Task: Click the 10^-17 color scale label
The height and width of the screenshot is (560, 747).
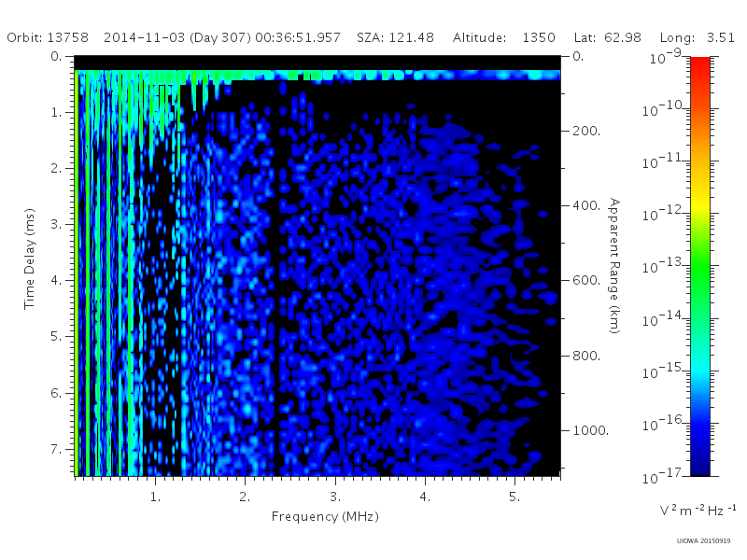Action: point(664,476)
